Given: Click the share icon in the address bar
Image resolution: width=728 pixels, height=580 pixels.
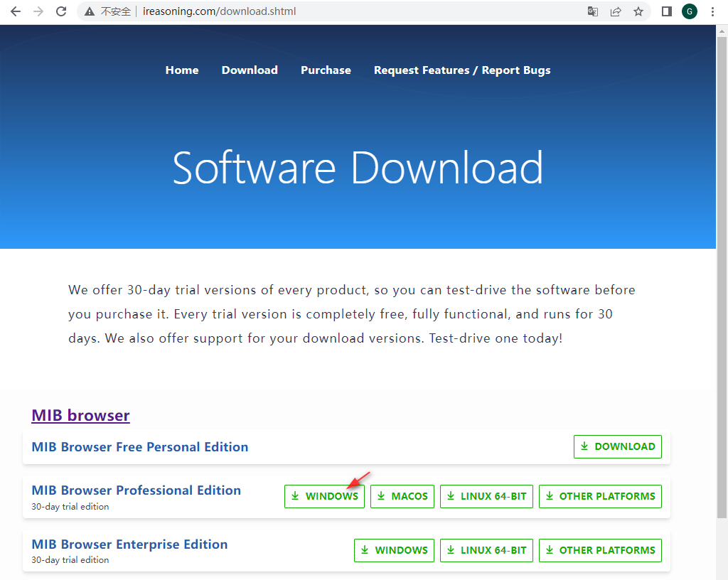Looking at the screenshot, I should pos(616,11).
